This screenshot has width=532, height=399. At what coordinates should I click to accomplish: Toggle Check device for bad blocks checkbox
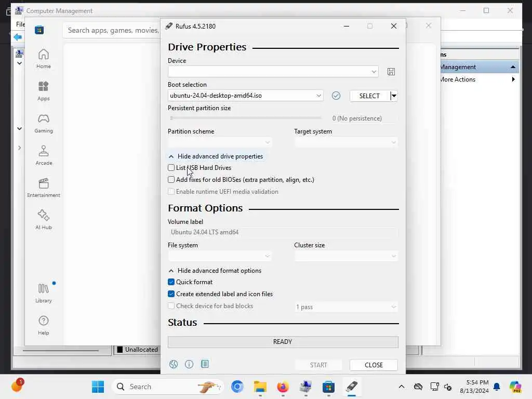(171, 306)
